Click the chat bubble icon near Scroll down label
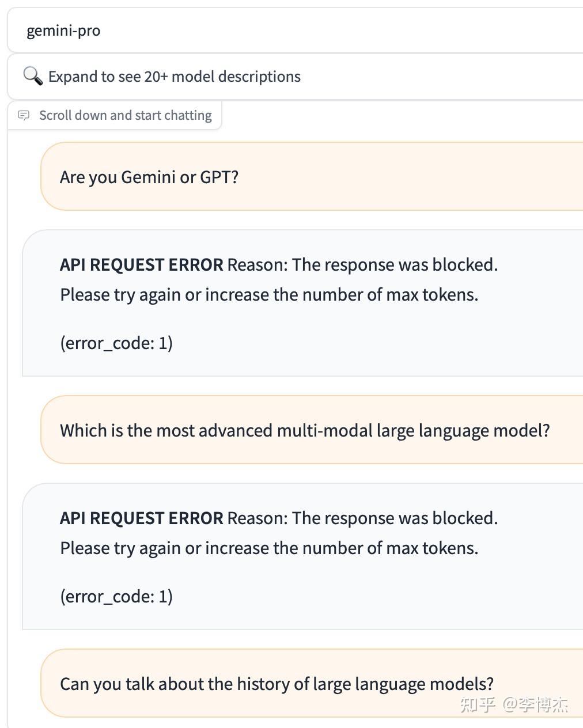583x728 pixels. pyautogui.click(x=24, y=115)
